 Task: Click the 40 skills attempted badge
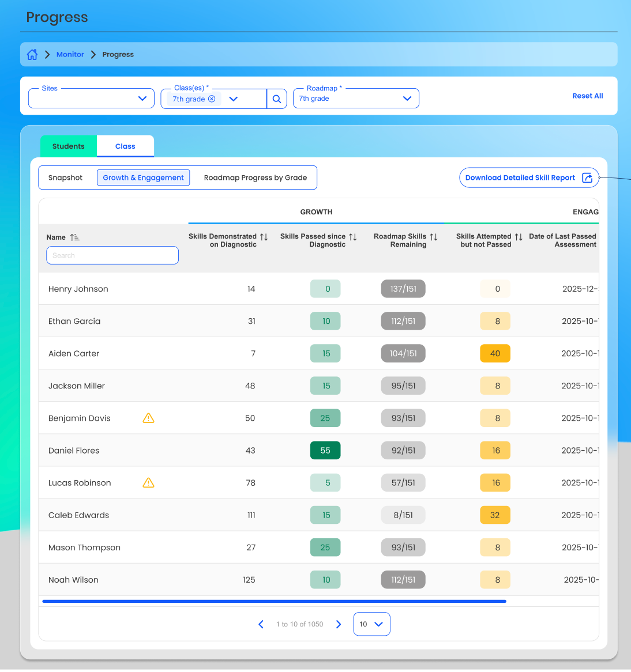[495, 353]
